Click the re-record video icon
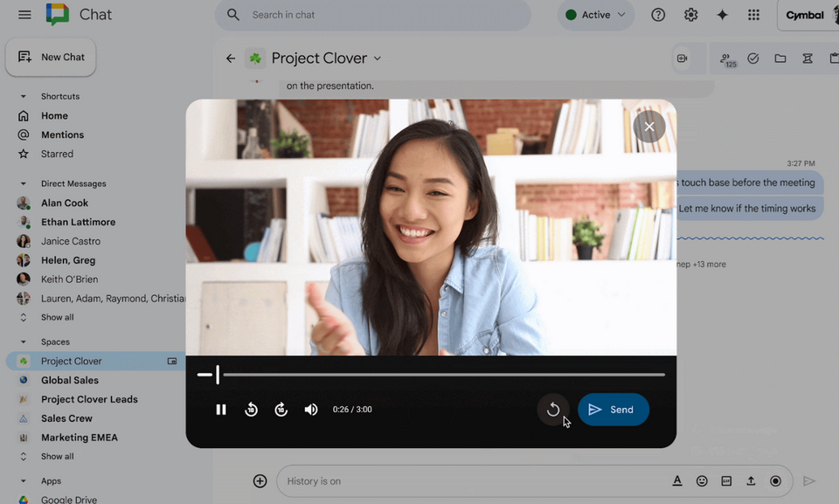The image size is (839, 504). click(x=552, y=410)
